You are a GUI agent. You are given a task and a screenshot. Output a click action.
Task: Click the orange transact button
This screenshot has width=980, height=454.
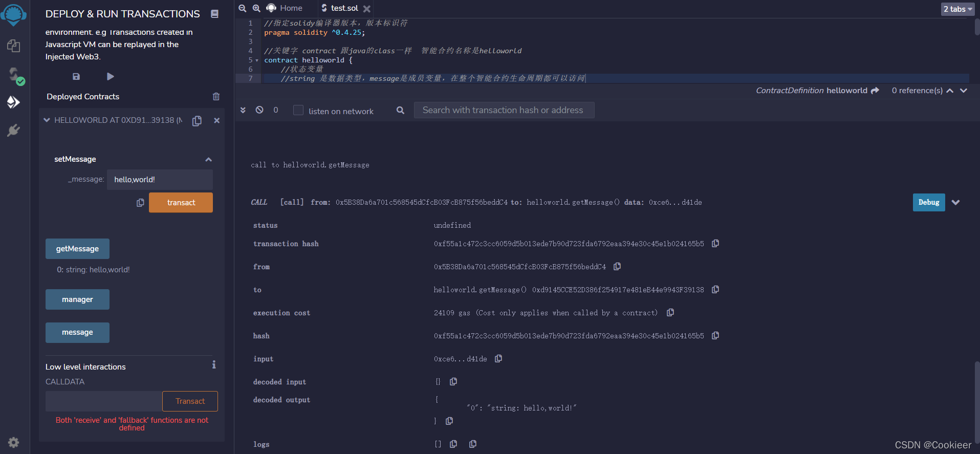coord(181,203)
